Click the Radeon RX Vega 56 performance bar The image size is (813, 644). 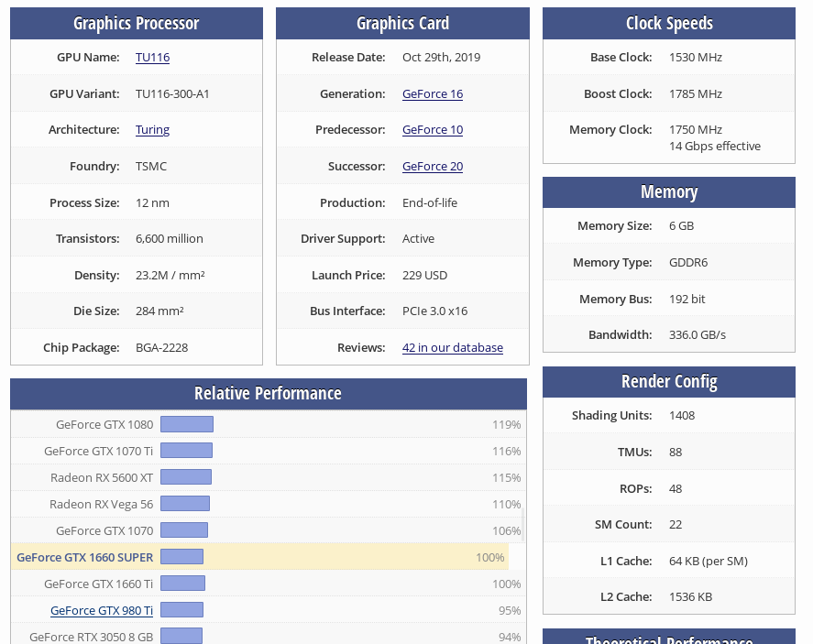185,503
